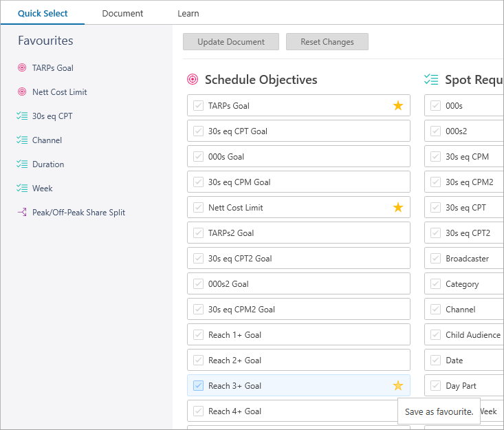Click the Spot Requirements checklist icon
The width and height of the screenshot is (504, 430).
click(x=431, y=79)
